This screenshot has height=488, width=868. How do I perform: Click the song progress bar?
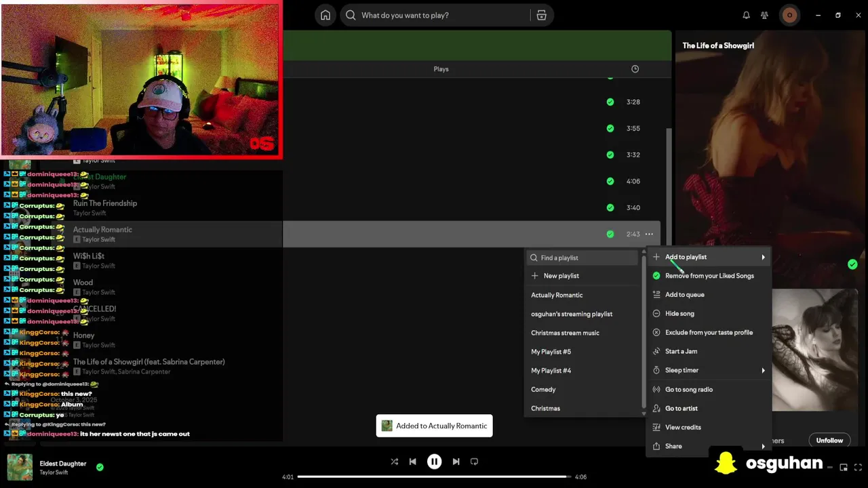point(434,476)
